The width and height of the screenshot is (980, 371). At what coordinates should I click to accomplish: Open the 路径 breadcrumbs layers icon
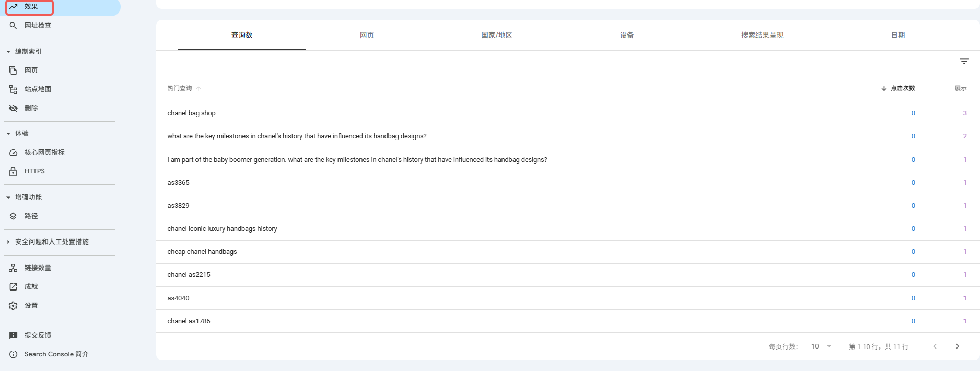click(x=13, y=216)
